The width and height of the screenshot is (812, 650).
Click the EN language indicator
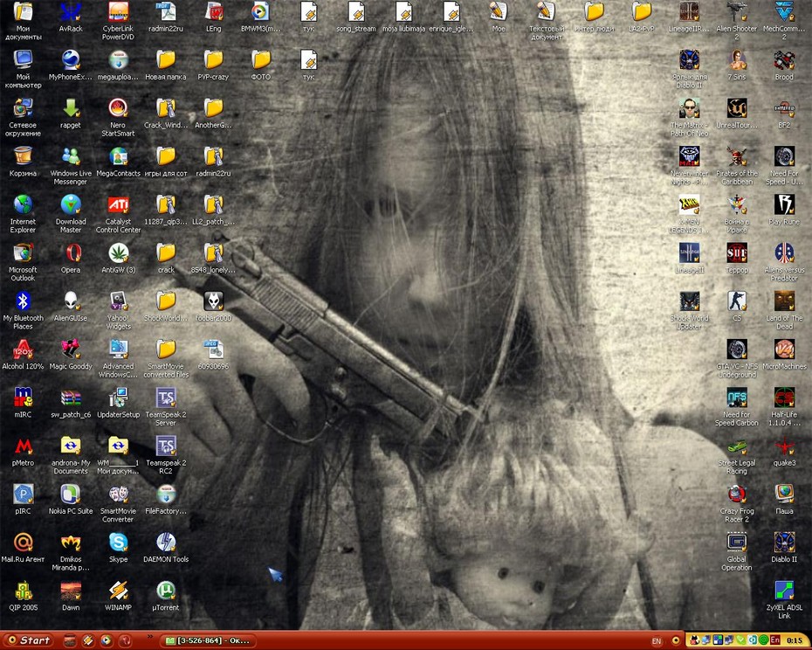pos(656,641)
